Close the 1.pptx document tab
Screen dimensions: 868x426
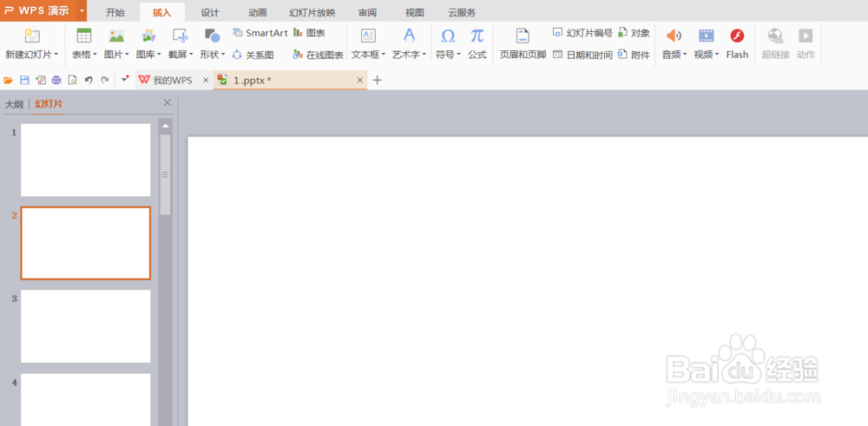tap(360, 81)
